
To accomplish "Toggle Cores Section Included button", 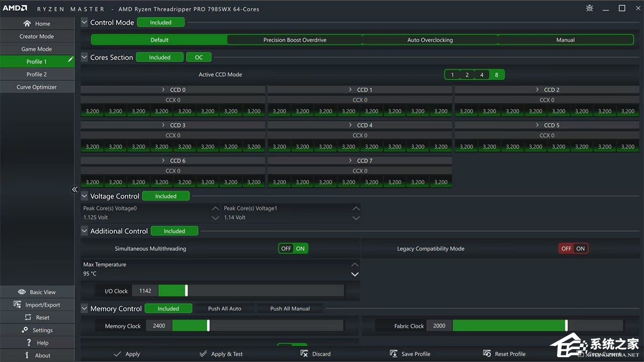I will coord(159,57).
